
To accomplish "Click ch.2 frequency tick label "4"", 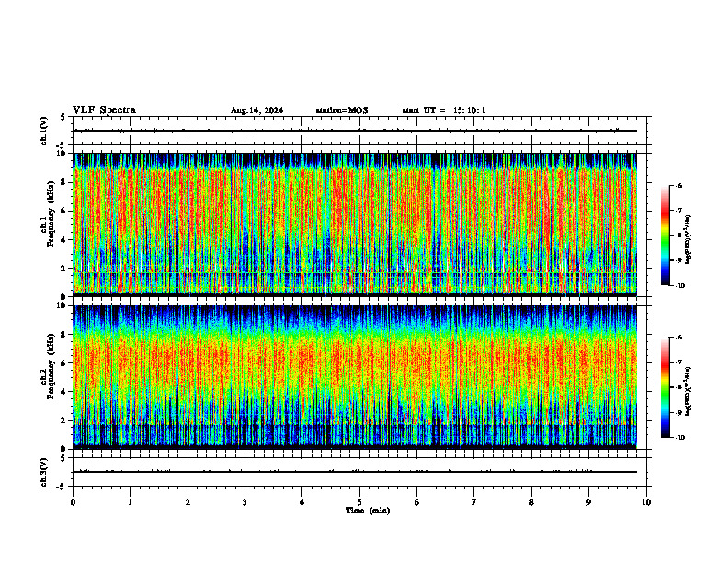I will (63, 392).
